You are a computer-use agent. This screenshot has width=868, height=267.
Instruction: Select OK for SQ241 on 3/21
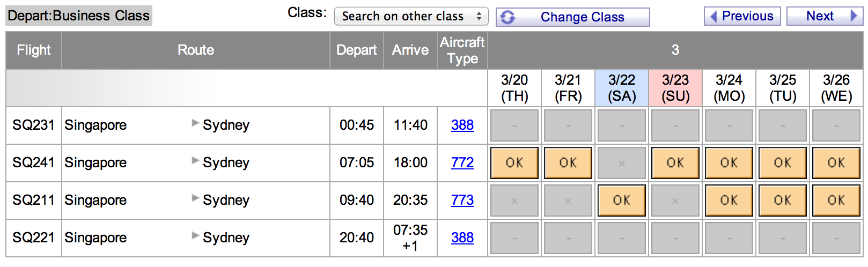click(568, 163)
